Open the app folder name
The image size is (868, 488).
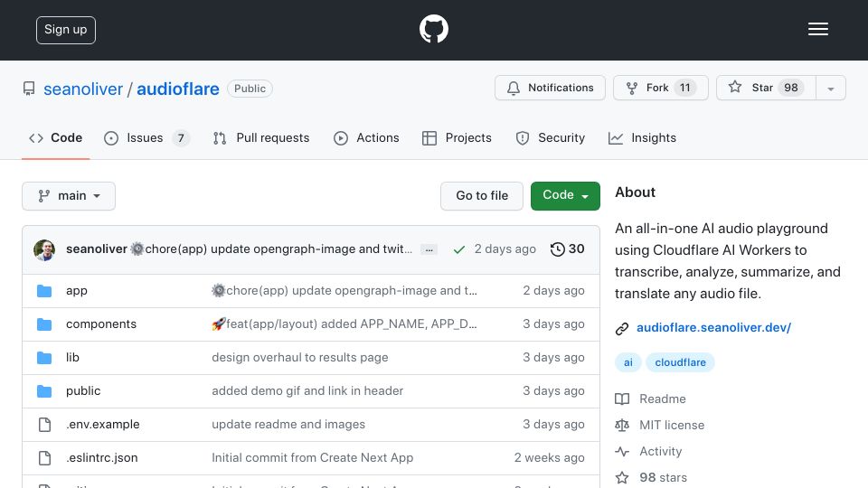(x=76, y=291)
